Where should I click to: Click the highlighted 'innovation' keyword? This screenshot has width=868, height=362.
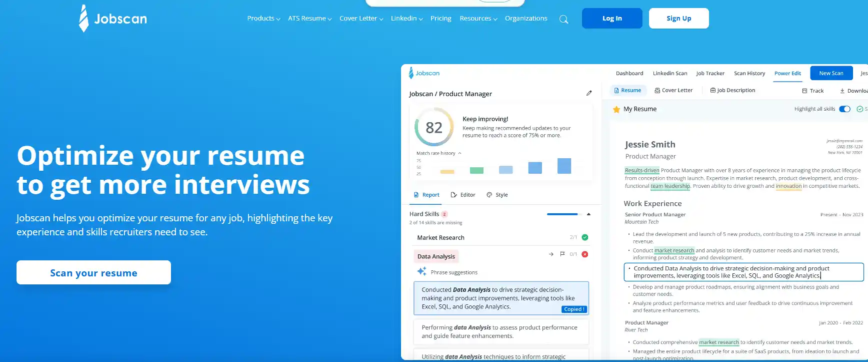(788, 186)
